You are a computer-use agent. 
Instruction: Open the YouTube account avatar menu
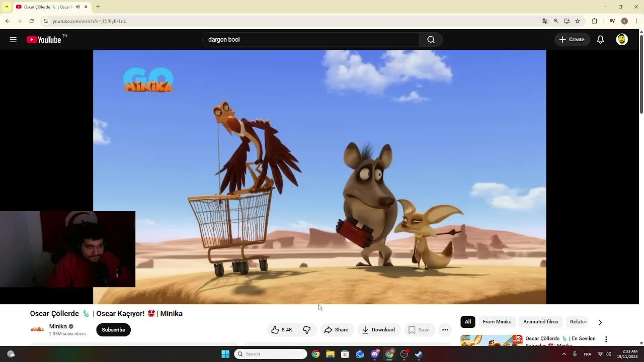click(622, 40)
